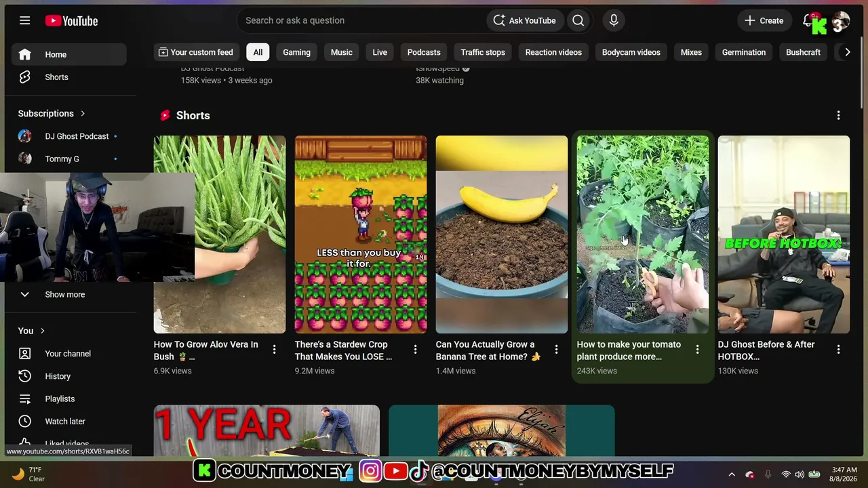The width and height of the screenshot is (868, 488).
Task: Open Home in the sidebar
Action: pos(68,54)
